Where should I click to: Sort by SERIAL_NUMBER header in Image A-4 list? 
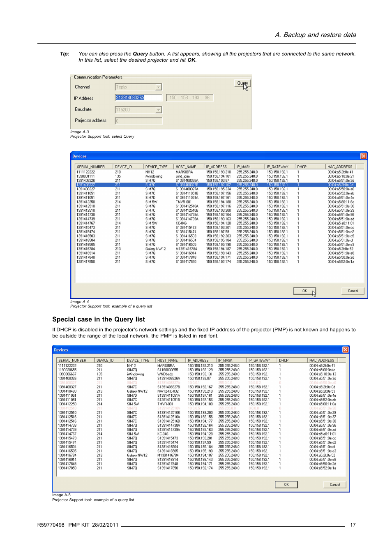pyautogui.click(x=94, y=167)
